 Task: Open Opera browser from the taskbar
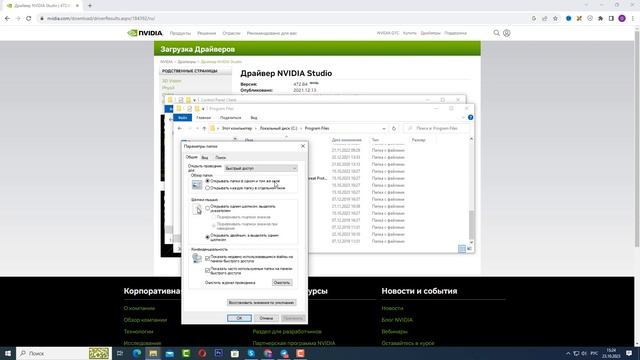(202, 353)
